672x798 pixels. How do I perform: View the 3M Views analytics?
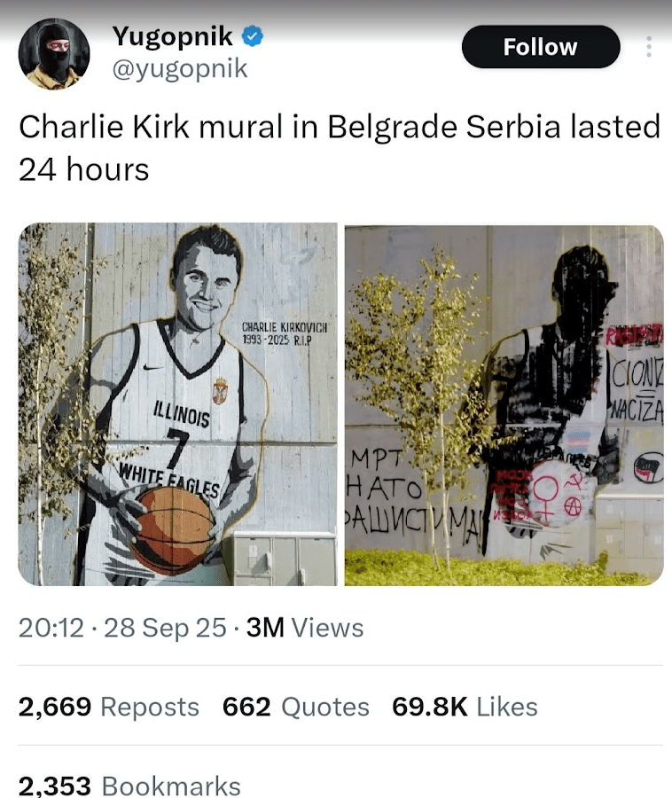(305, 627)
